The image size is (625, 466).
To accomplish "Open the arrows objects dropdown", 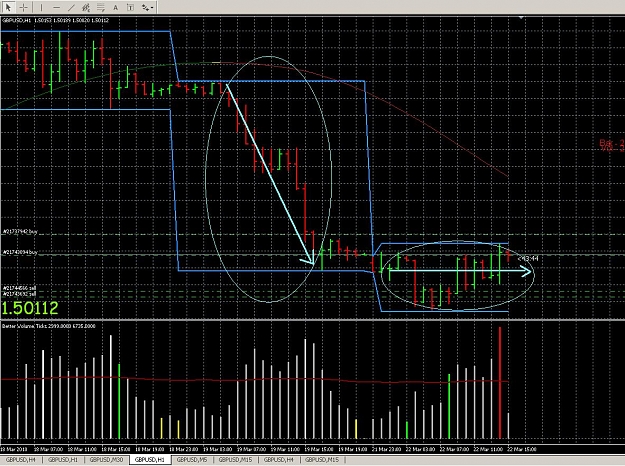I will (x=147, y=7).
